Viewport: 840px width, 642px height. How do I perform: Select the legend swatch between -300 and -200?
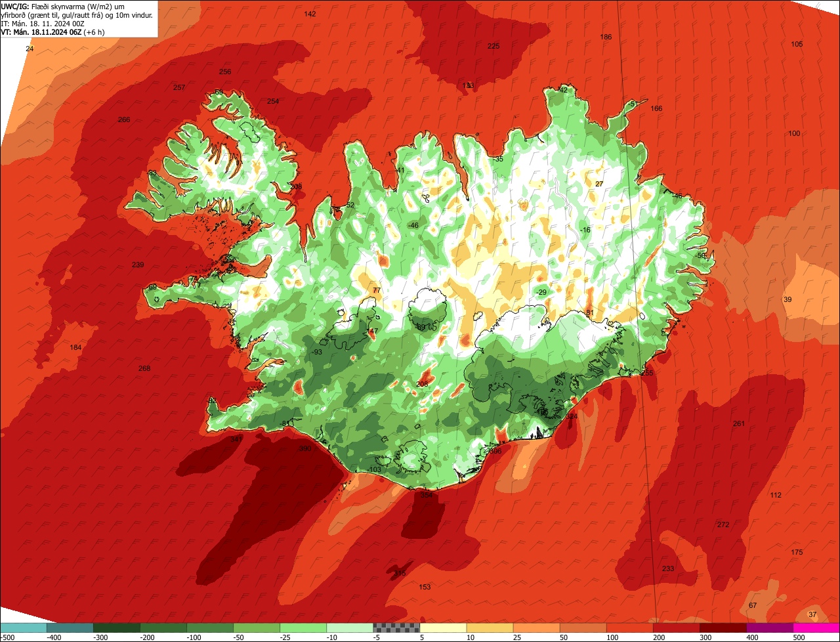pos(117,628)
